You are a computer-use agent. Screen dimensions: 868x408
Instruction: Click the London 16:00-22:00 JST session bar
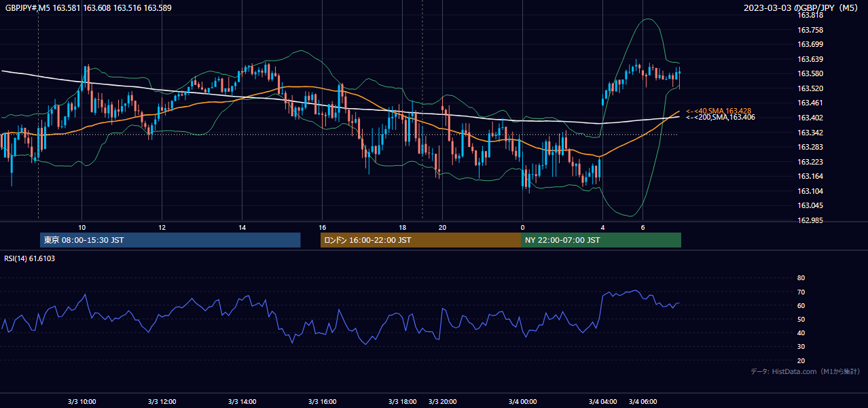420,240
